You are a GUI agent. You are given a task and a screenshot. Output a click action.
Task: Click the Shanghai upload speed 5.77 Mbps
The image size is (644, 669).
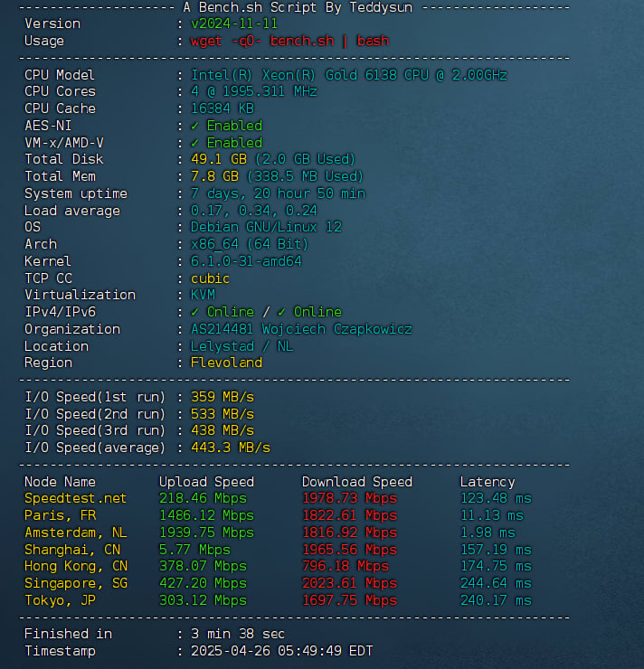click(194, 550)
